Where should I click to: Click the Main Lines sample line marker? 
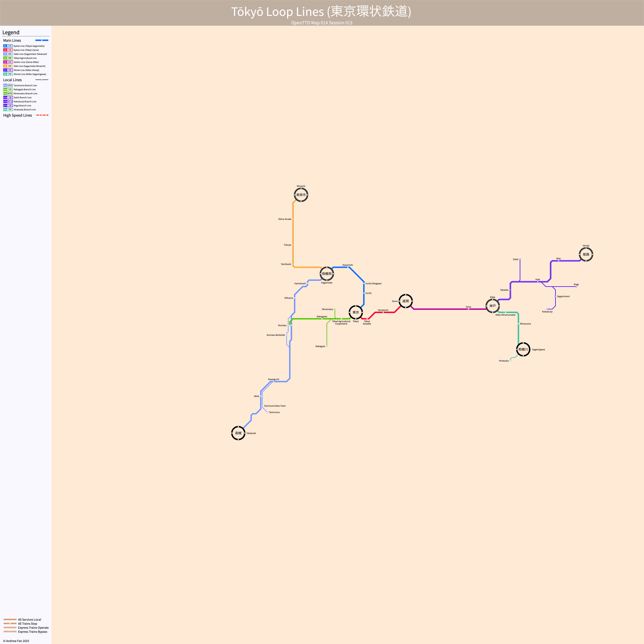[42, 40]
